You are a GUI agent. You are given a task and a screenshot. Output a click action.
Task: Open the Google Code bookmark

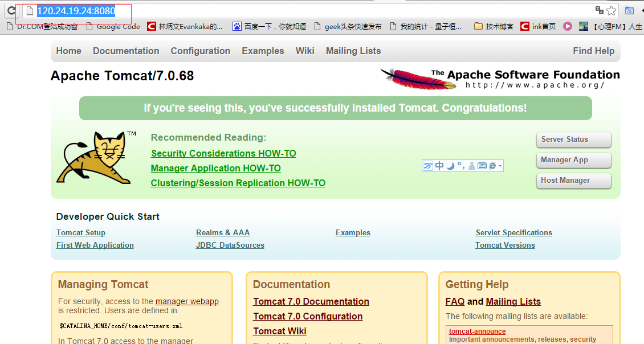pyautogui.click(x=113, y=27)
